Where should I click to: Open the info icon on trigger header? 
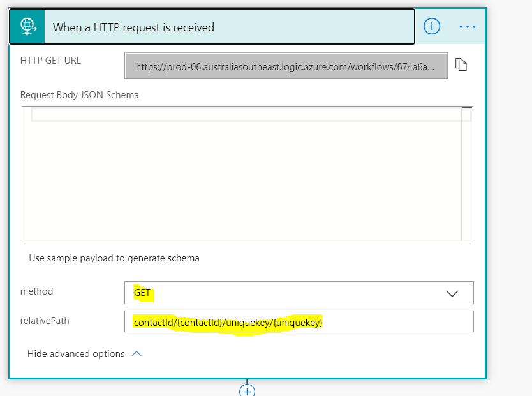[x=432, y=26]
